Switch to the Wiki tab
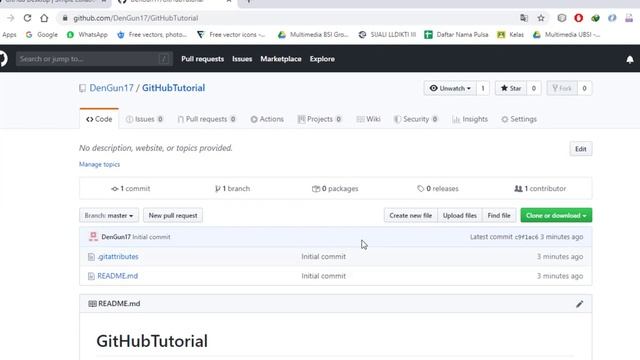The height and width of the screenshot is (360, 640). pos(368,119)
